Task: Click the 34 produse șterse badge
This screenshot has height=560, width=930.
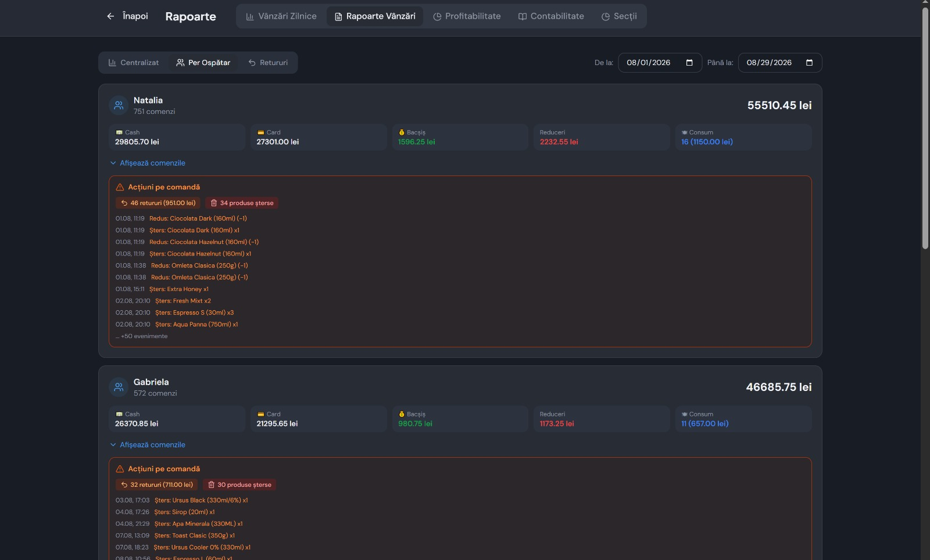Action: click(x=242, y=203)
